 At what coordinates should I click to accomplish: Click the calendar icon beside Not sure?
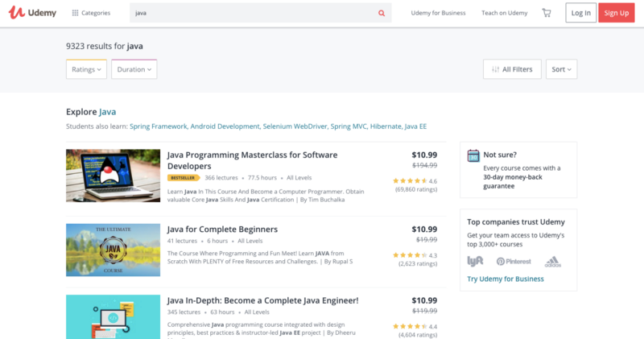pyautogui.click(x=473, y=155)
